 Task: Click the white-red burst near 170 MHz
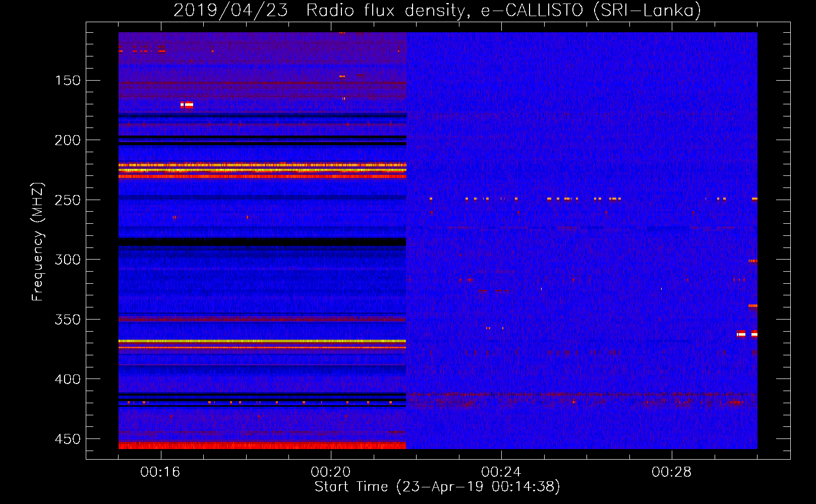pyautogui.click(x=187, y=105)
